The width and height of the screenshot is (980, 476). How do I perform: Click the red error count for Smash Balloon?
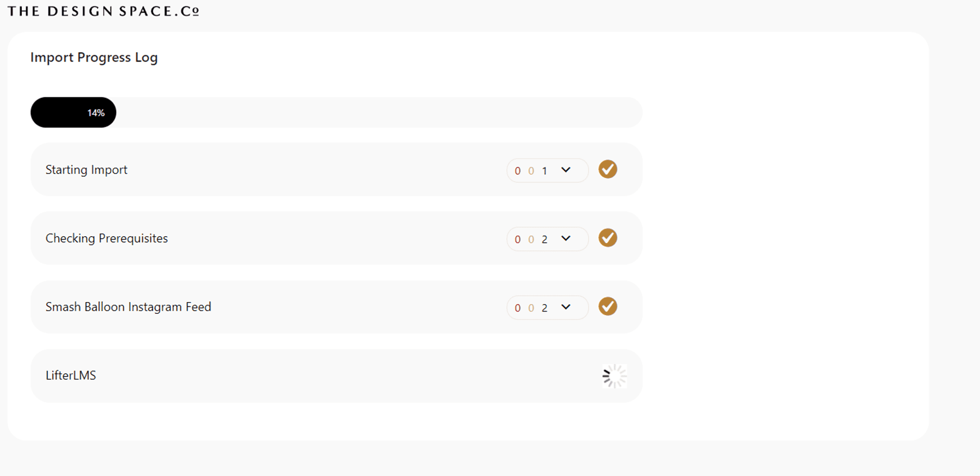tap(517, 308)
